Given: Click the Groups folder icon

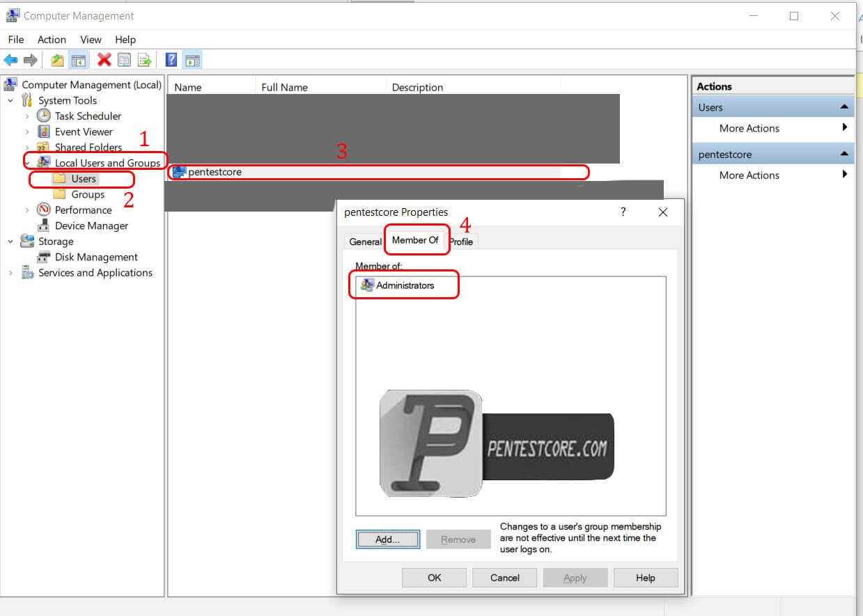Looking at the screenshot, I should (60, 194).
